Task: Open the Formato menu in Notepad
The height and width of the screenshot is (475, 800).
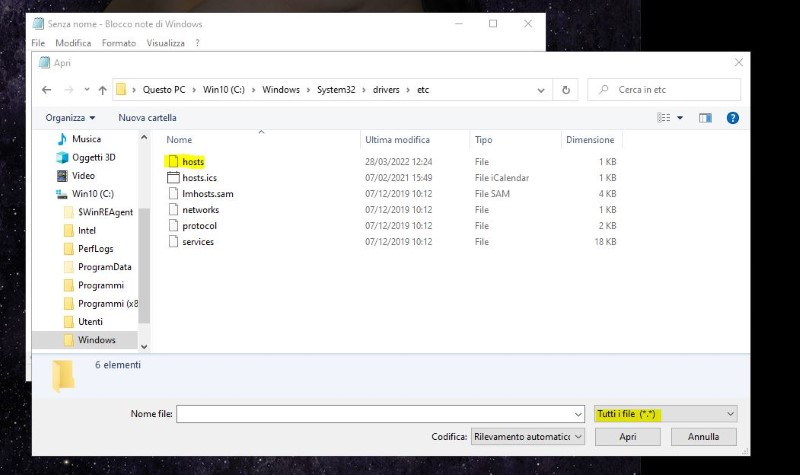Action: coord(118,43)
